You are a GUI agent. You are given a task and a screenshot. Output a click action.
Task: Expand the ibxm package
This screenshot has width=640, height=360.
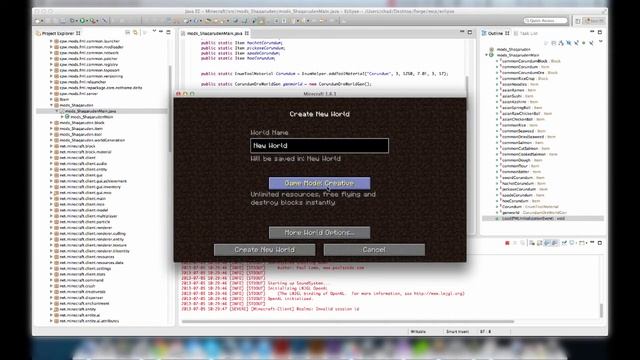(51, 99)
